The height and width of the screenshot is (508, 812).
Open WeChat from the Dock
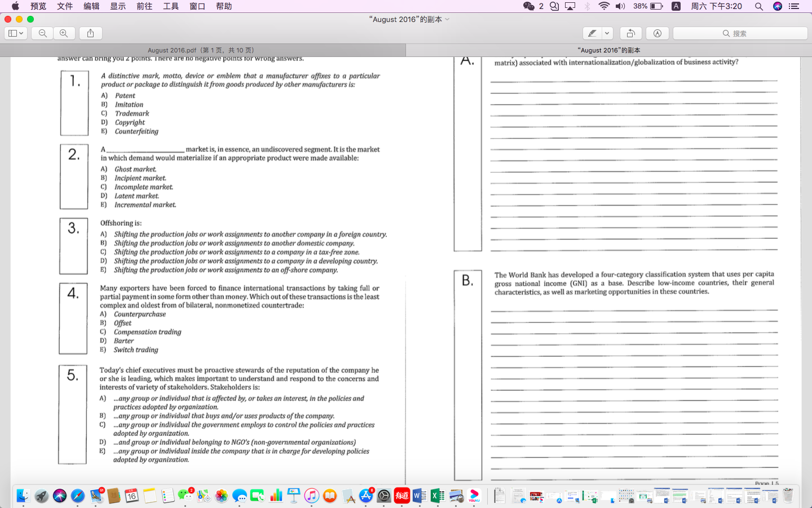[185, 496]
